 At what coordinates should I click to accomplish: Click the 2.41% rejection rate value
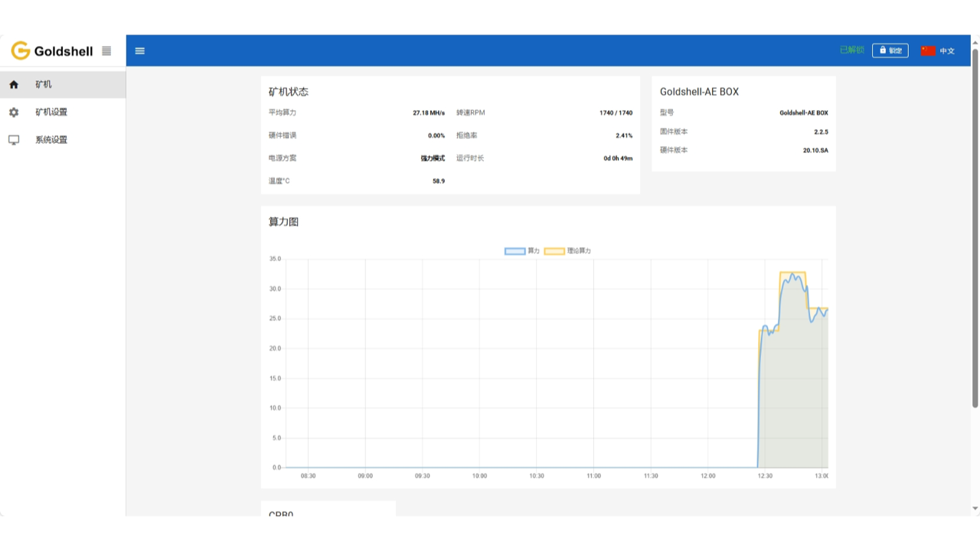(x=624, y=136)
